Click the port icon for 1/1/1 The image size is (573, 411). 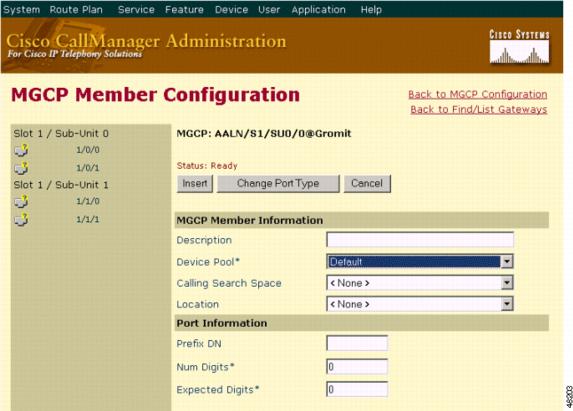[21, 220]
